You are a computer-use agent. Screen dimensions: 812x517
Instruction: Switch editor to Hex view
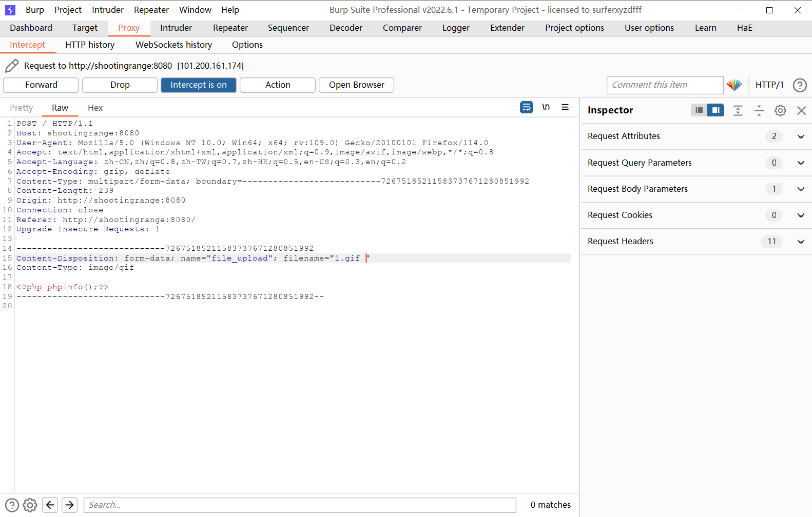coord(95,108)
